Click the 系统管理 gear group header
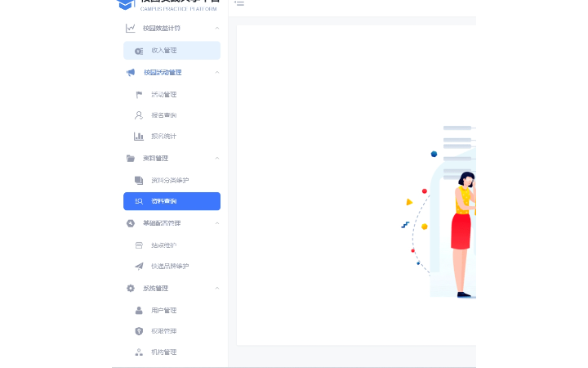The height and width of the screenshot is (368, 588). [171, 288]
